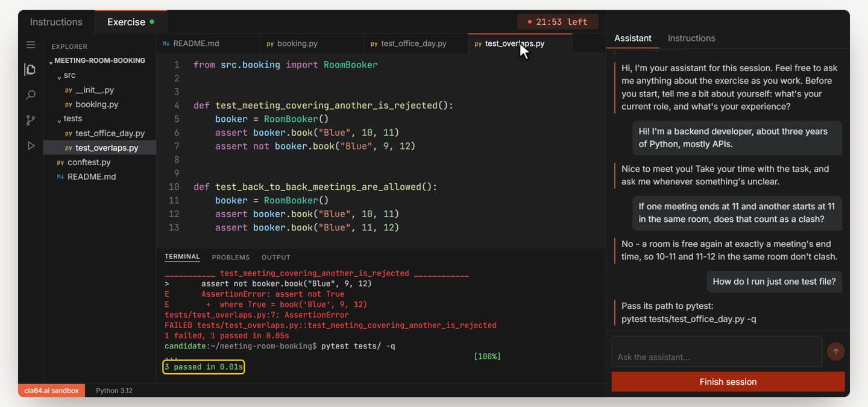Screen dimensions: 868x407
Task: Select test_overlaps.py editor tab
Action: (520, 43)
